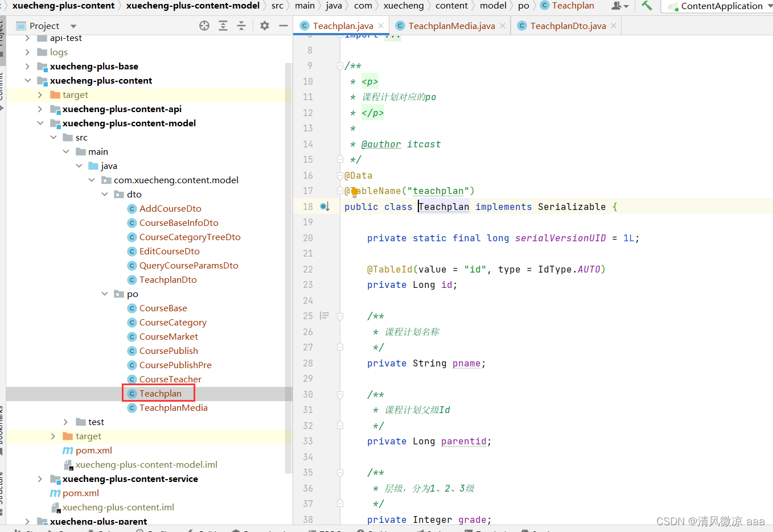The width and height of the screenshot is (773, 532).
Task: Expand the xuecheng-plus-content-service module
Action: tap(40, 479)
